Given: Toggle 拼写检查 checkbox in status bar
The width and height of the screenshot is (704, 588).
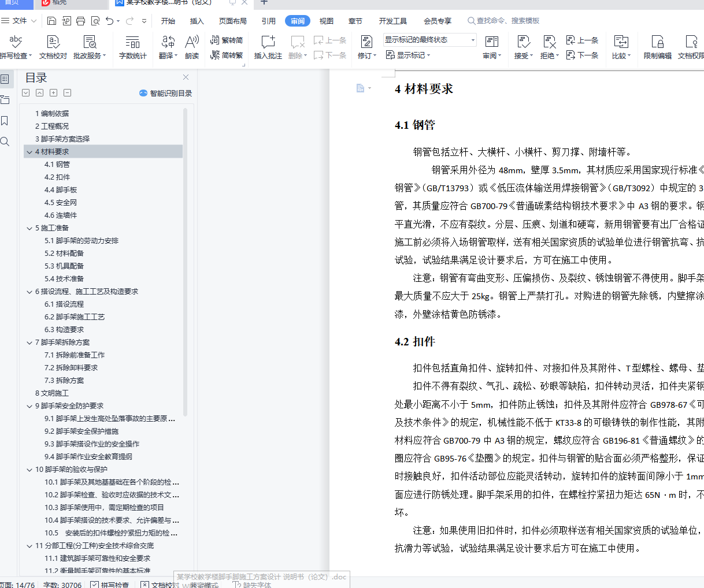Looking at the screenshot, I should tap(110, 585).
